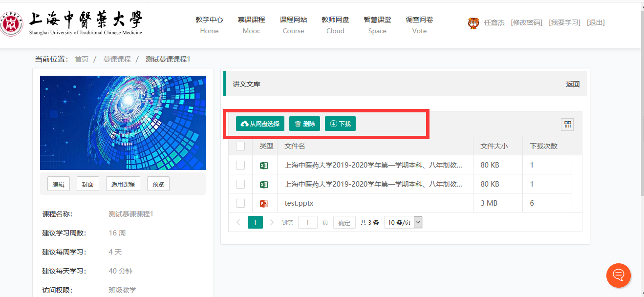This screenshot has width=644, height=297.
Task: Open the 慕课课程 Mooc menu
Action: tap(251, 25)
